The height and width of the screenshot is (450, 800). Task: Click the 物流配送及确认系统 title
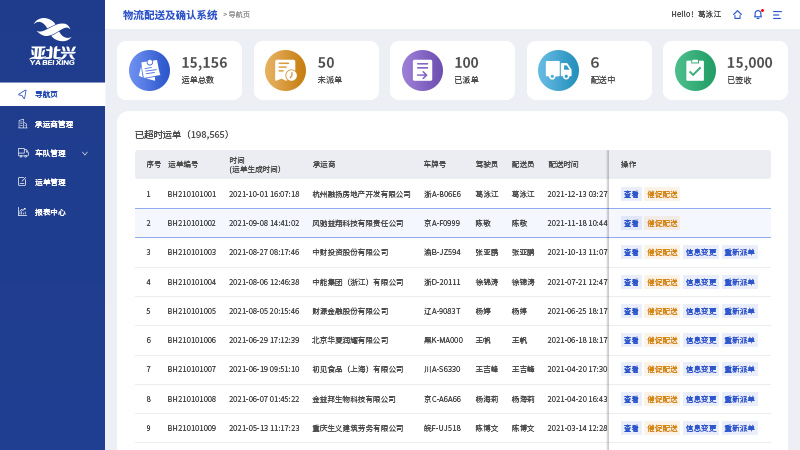point(170,15)
